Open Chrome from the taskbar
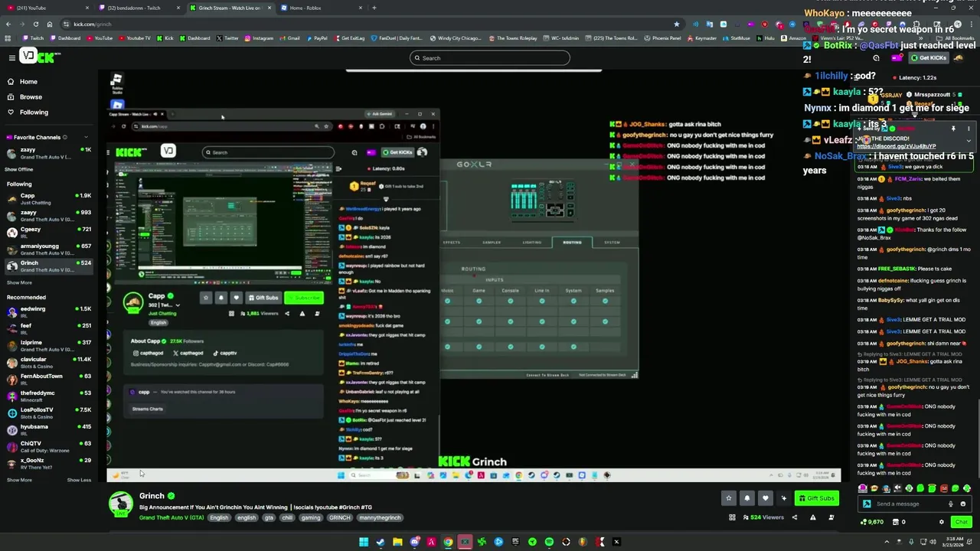980x551 pixels. point(448,542)
